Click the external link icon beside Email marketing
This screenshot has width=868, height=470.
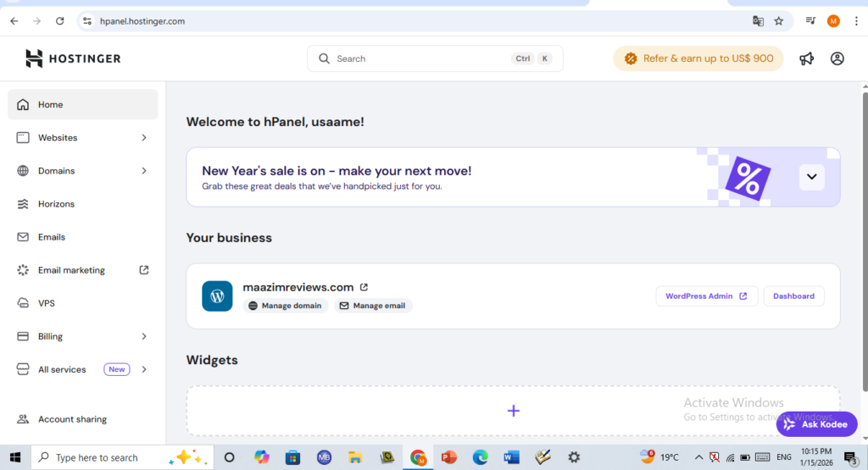[x=144, y=270]
